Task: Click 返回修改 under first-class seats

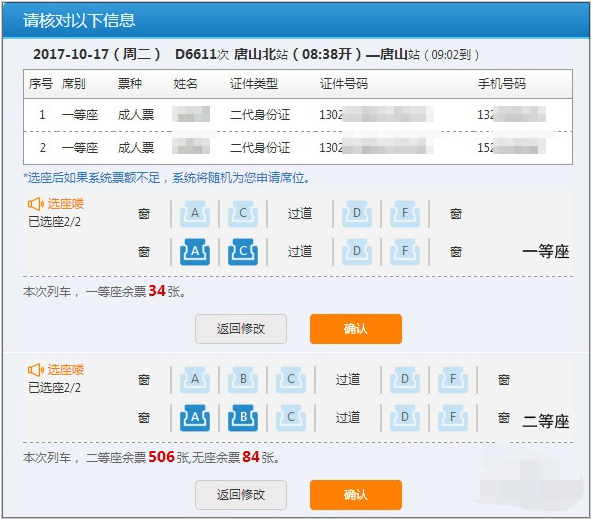Action: point(241,329)
